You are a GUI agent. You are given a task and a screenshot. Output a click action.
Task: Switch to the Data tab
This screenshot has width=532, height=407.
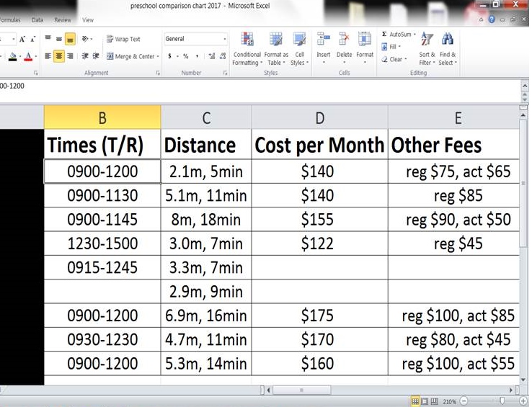coord(37,20)
